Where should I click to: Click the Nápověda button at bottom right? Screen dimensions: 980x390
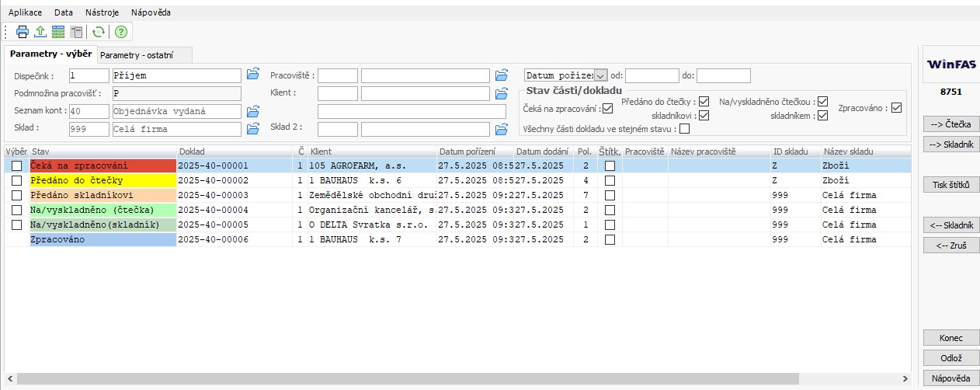click(951, 378)
